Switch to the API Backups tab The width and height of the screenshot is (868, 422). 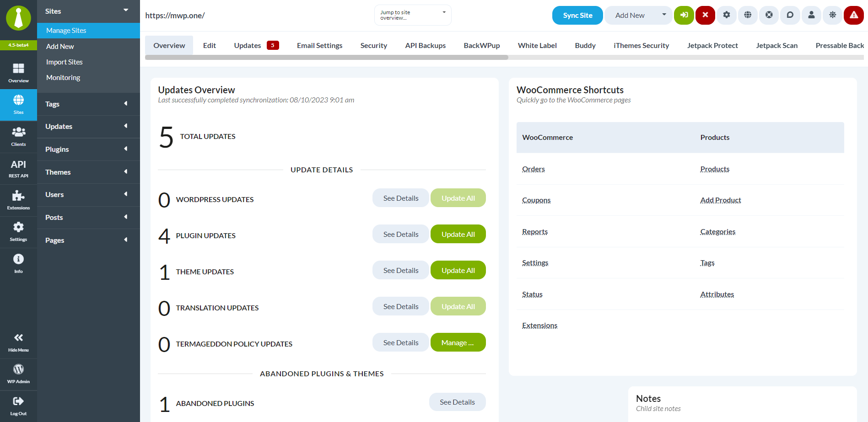[x=426, y=45]
